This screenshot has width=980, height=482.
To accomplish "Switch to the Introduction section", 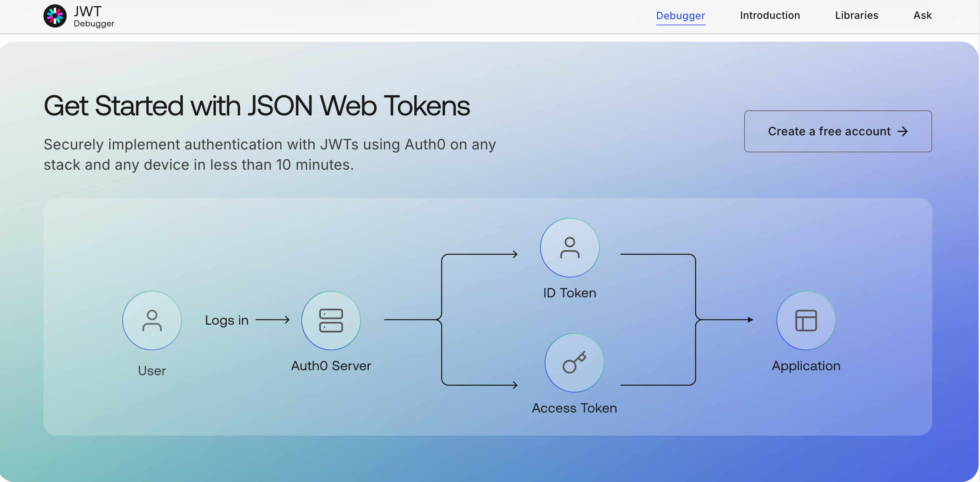I will point(769,15).
